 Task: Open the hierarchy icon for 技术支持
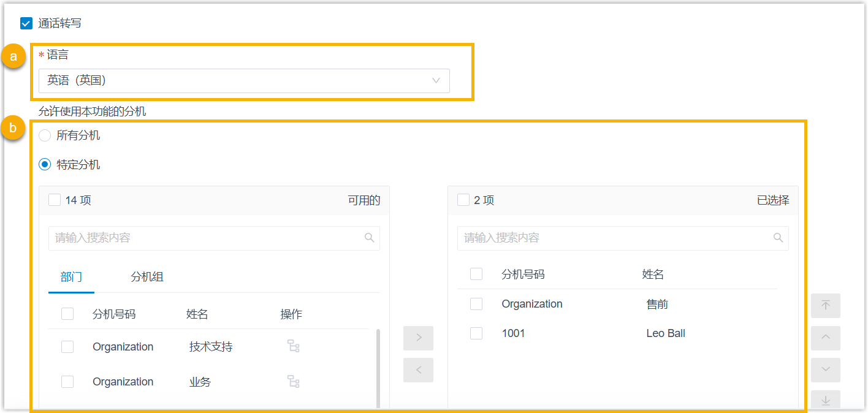294,346
